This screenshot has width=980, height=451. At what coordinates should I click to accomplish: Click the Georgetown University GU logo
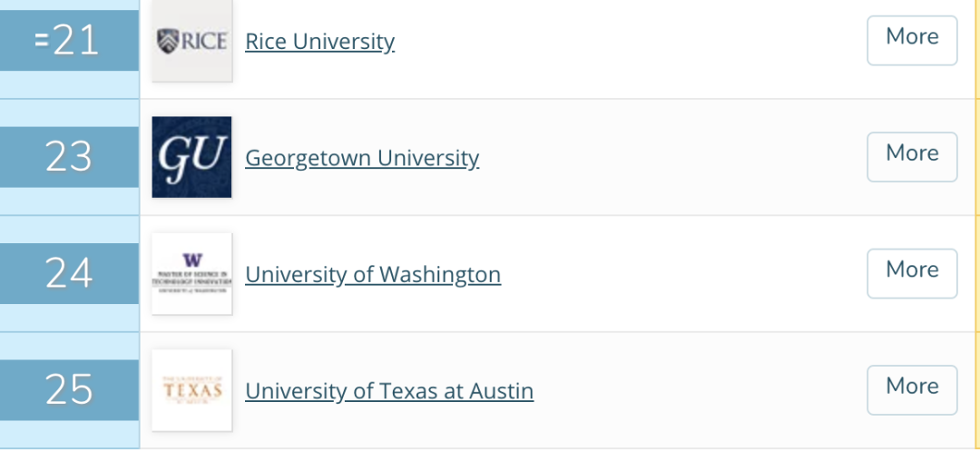tap(191, 157)
